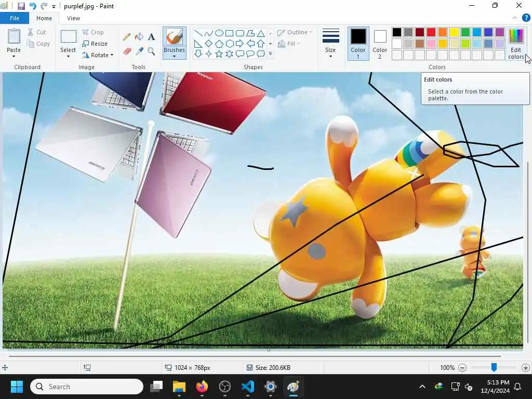
Task: Click the Resize button
Action: pyautogui.click(x=95, y=44)
